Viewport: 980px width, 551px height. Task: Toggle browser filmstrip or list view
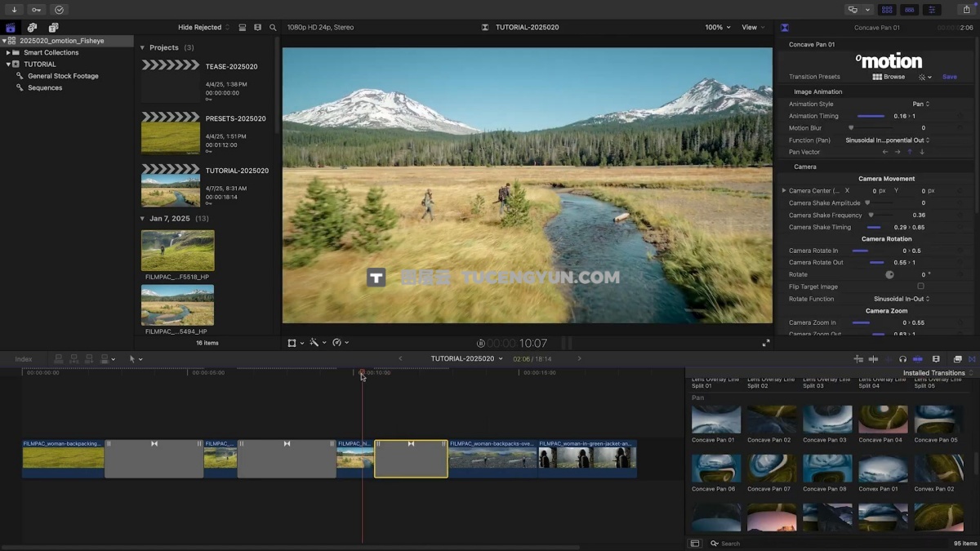(242, 28)
